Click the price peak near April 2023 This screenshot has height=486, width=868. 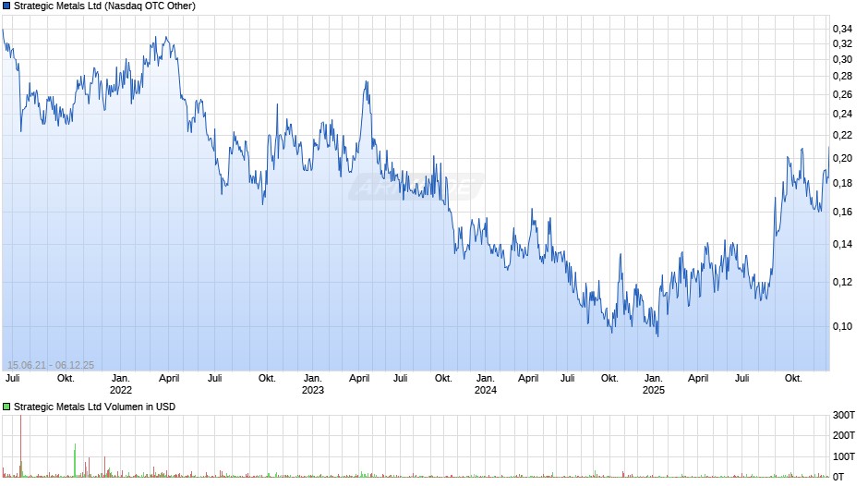[x=367, y=83]
